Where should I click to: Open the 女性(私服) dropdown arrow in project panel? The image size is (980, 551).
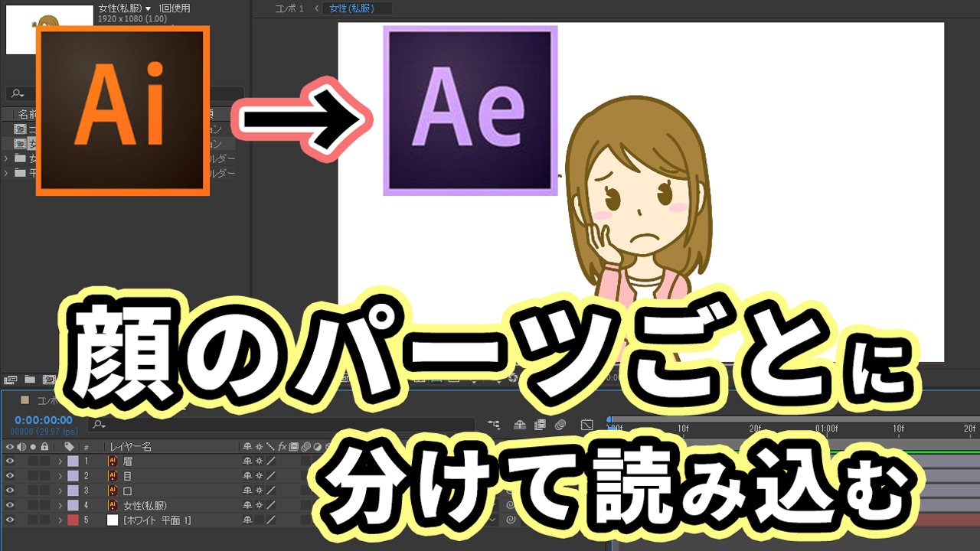click(148, 8)
